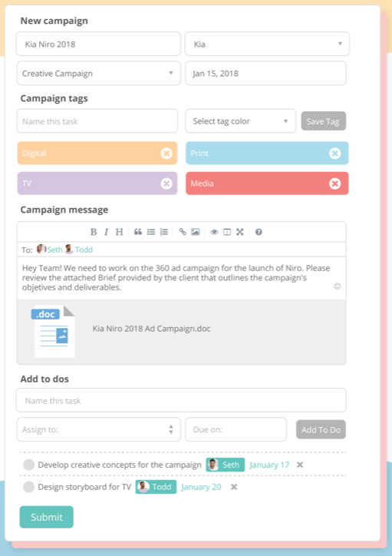Expand the Creative Campaign type dropdown

coord(99,74)
